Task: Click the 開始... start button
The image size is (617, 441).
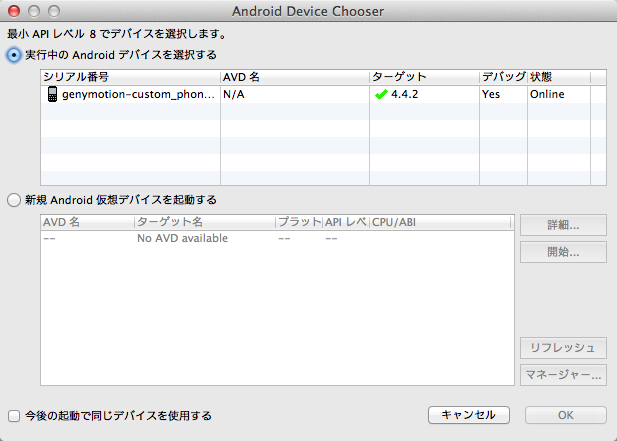Action: (563, 252)
